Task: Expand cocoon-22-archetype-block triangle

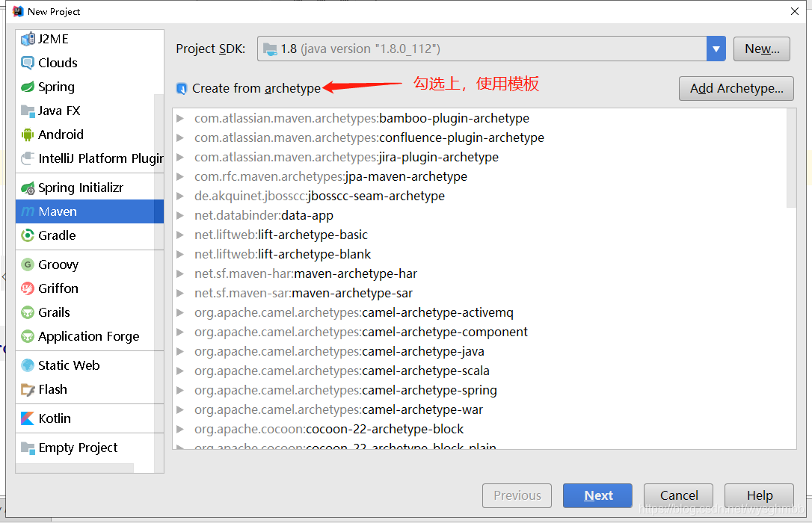Action: click(x=180, y=429)
